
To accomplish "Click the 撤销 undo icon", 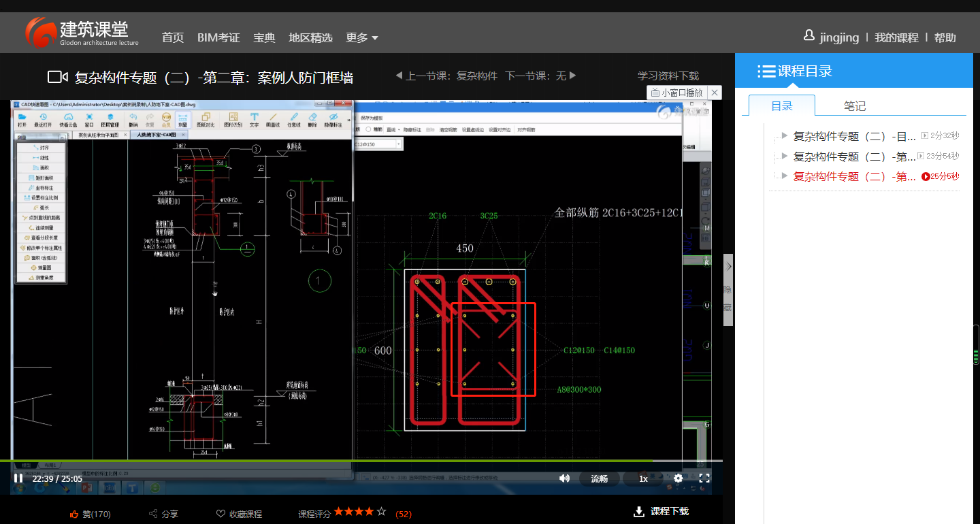I will pos(133,120).
